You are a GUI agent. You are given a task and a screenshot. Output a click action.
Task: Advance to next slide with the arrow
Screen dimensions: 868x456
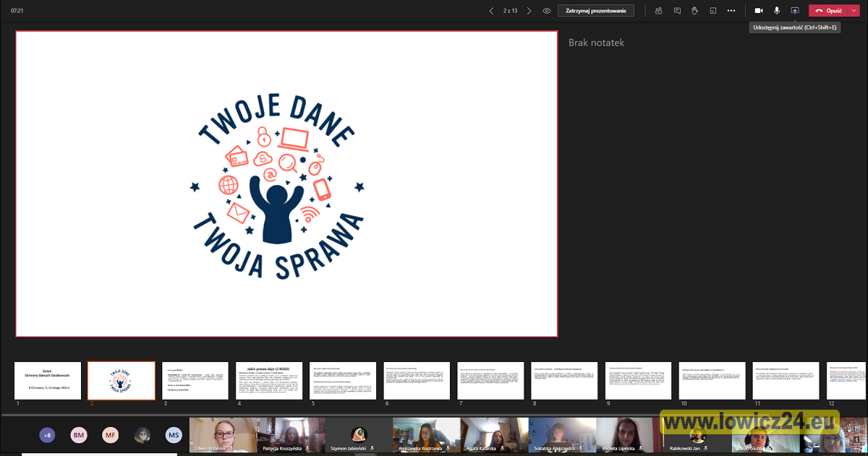click(x=529, y=11)
